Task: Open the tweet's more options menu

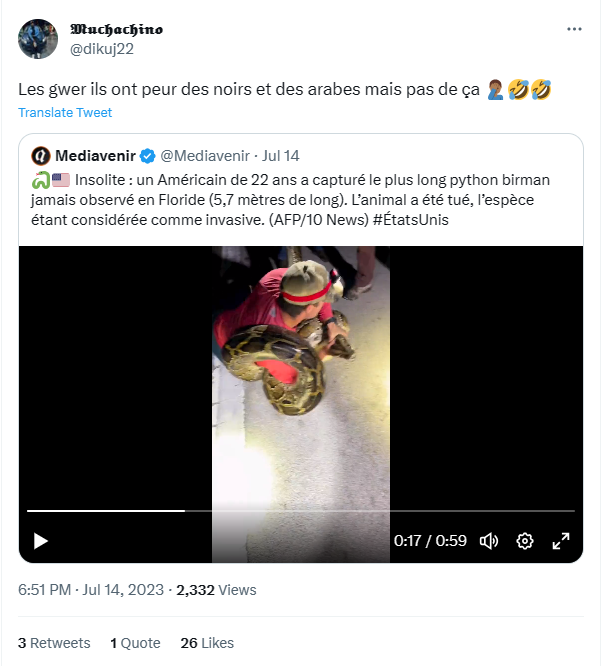Action: coord(574,29)
